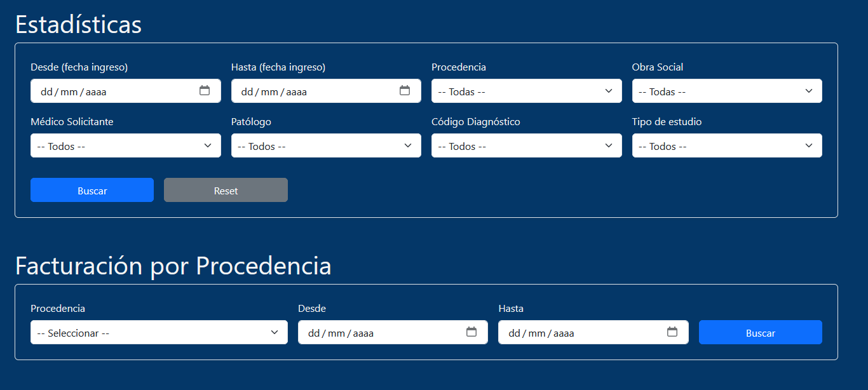Viewport: 868px width, 390px height.
Task: Click calendar icon in Facturación Desde field
Action: (x=471, y=332)
